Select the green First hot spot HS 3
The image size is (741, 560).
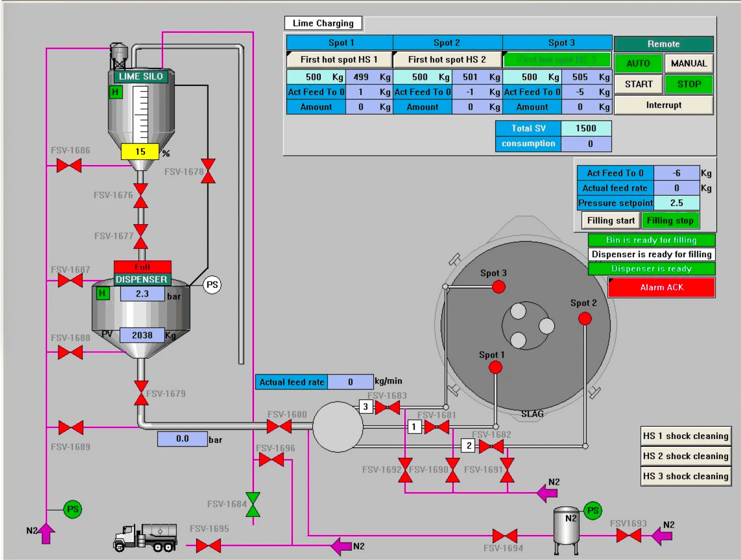coord(557,59)
